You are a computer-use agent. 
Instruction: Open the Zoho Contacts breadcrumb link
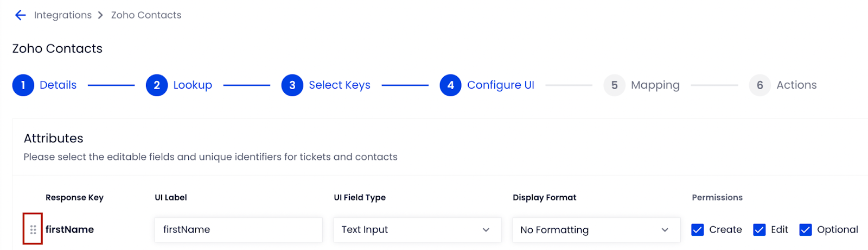point(146,15)
